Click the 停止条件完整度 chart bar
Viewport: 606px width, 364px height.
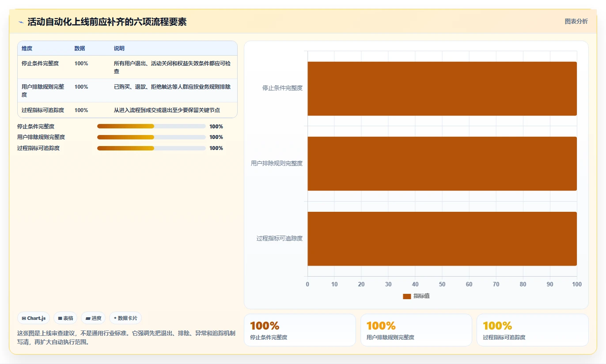[x=442, y=89]
